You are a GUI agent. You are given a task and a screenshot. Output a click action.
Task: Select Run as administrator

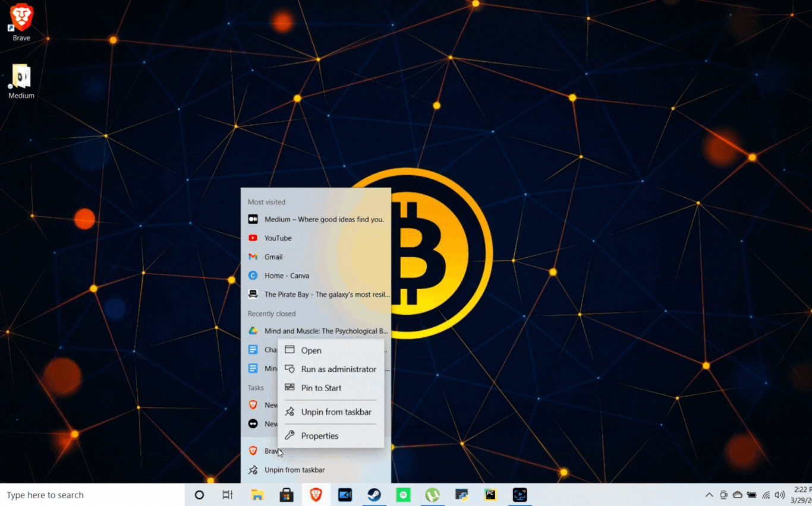[x=331, y=369]
